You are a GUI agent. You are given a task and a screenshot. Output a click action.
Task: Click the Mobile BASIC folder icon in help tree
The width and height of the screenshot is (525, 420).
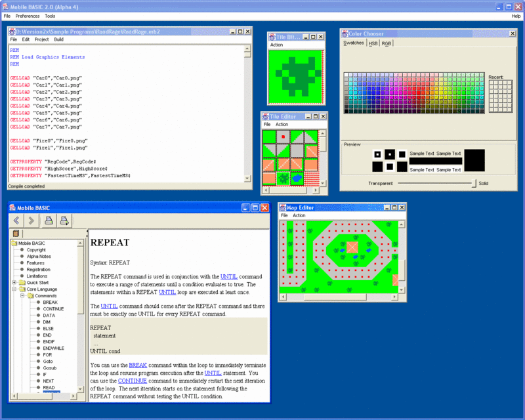[x=14, y=243]
